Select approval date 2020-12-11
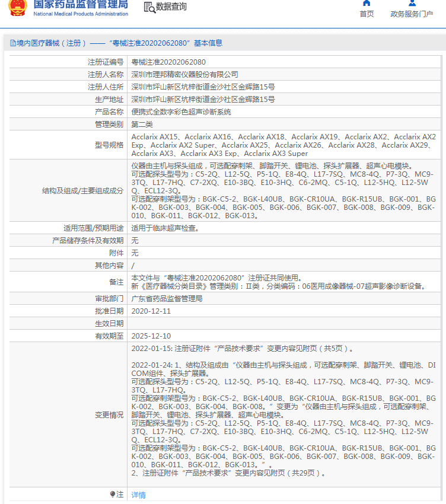This screenshot has width=446, height=504. click(x=151, y=311)
